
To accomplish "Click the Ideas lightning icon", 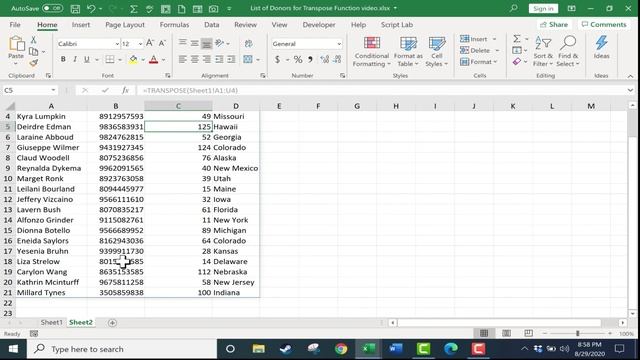I will (x=601, y=47).
